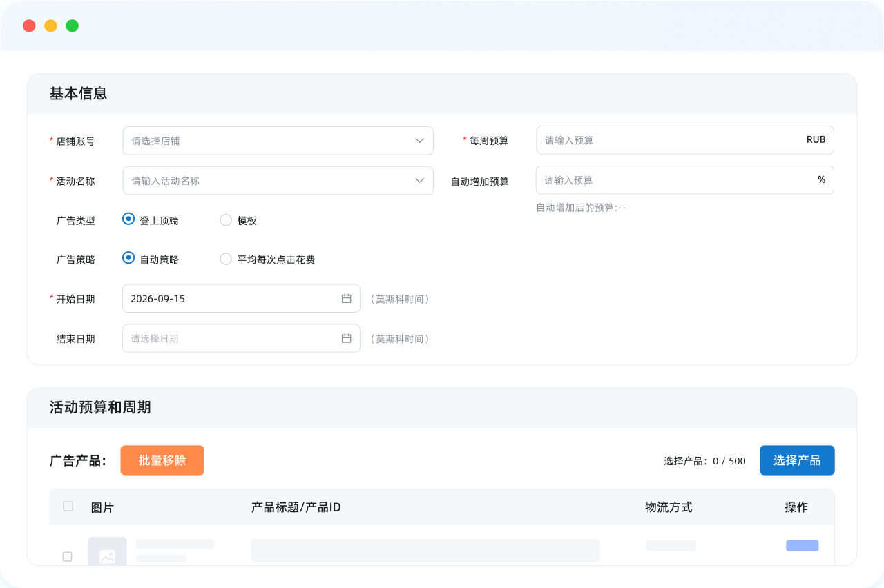Screen dimensions: 884x588
Task: Click the 物流方式 column header
Action: (x=669, y=507)
